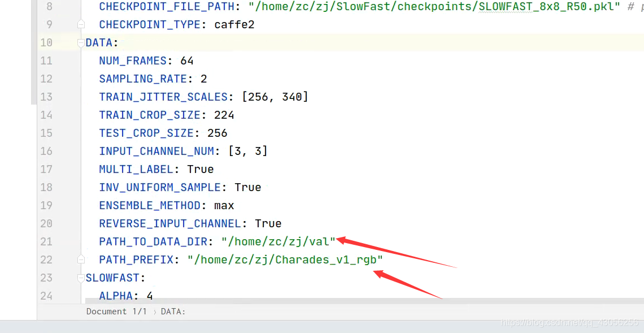This screenshot has height=333, width=644.
Task: Click the ENSEMBLE_METHOD value 'max'
Action: (x=224, y=206)
